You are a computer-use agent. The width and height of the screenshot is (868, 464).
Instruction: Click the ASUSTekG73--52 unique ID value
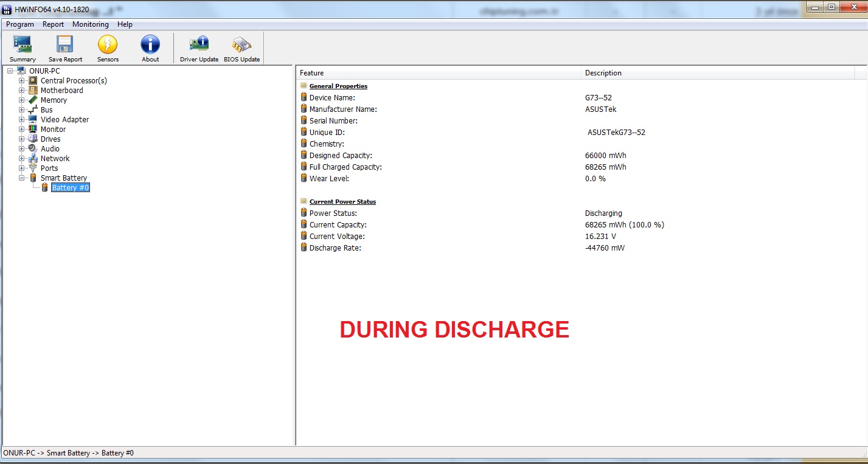point(616,133)
